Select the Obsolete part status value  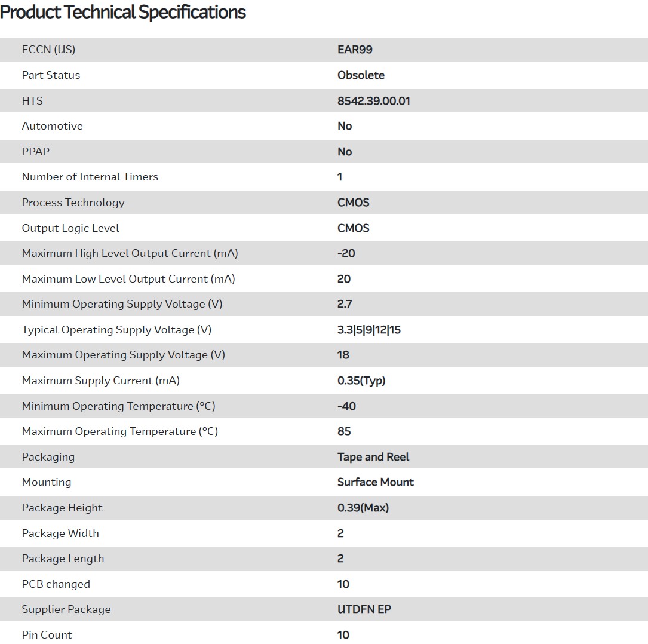361,75
